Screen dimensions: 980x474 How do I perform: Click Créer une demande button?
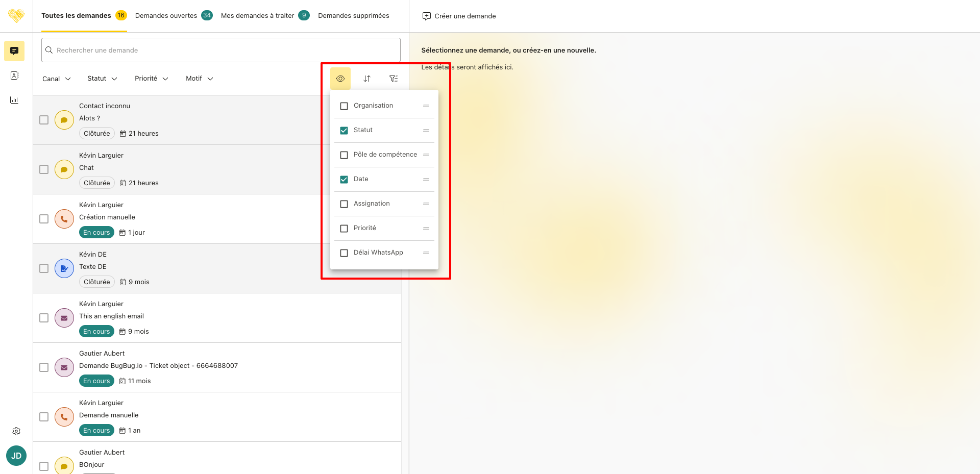(x=459, y=16)
